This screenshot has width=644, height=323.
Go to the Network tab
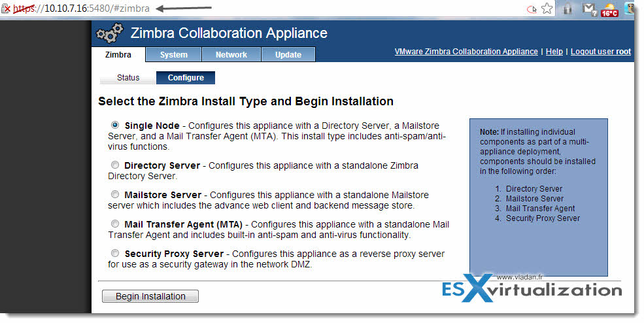[231, 55]
